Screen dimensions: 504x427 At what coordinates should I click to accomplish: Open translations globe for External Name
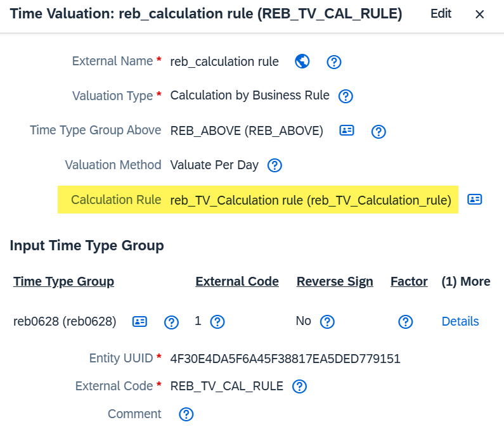(302, 61)
